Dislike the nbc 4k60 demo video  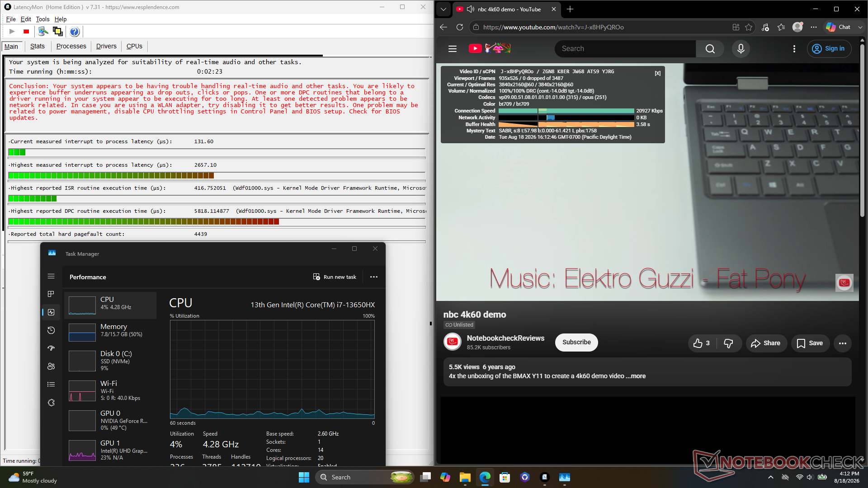click(x=729, y=343)
